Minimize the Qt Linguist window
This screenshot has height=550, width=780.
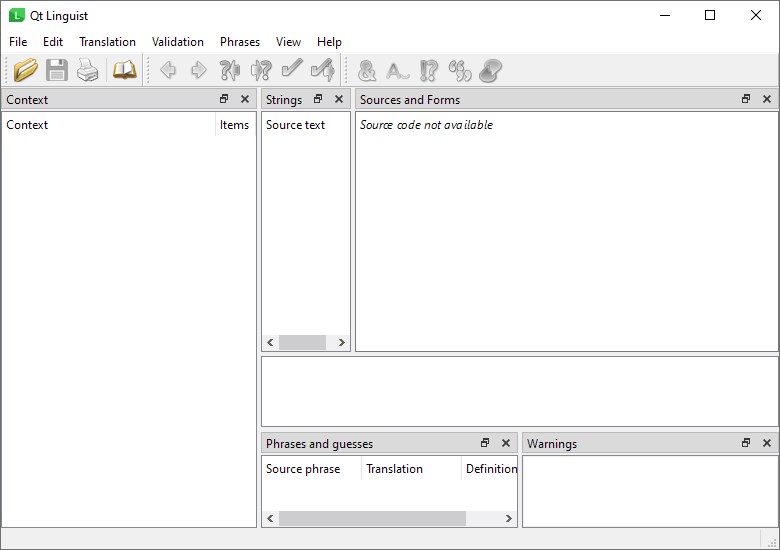coord(665,15)
